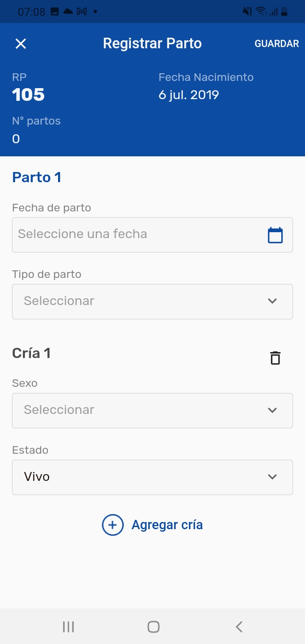Tap the plus circle icon
The image size is (305, 644).
pos(113,525)
